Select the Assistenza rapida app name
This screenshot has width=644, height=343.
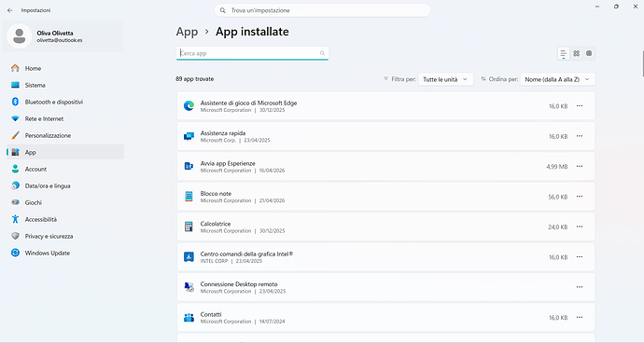[x=223, y=133]
